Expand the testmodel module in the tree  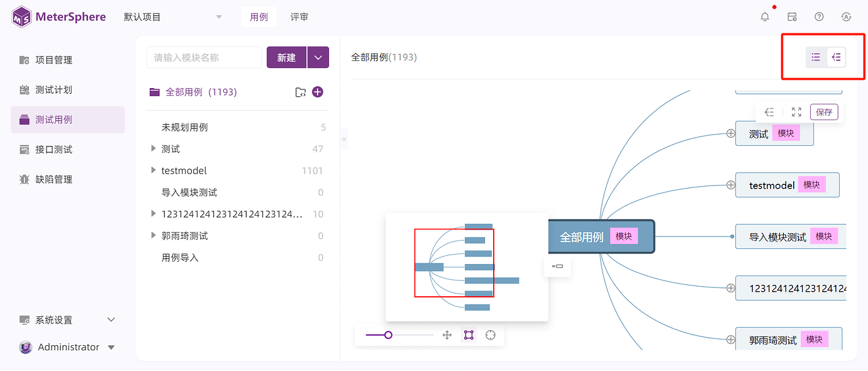click(x=153, y=170)
